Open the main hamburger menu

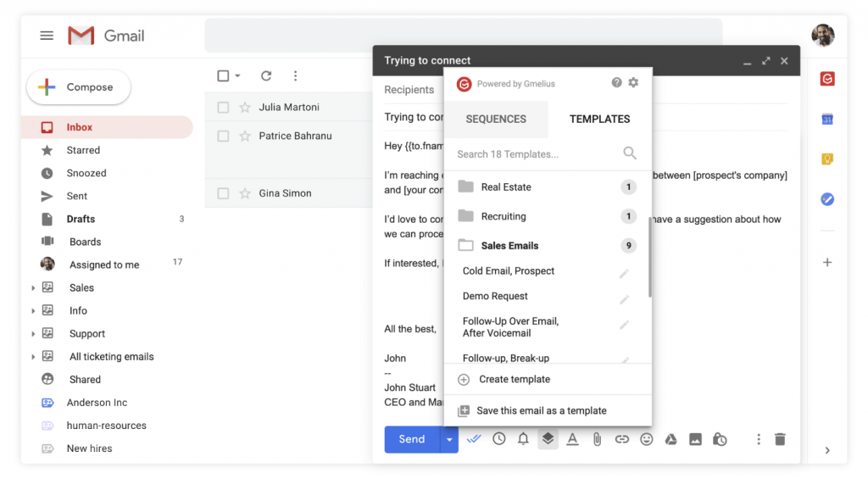tap(47, 36)
